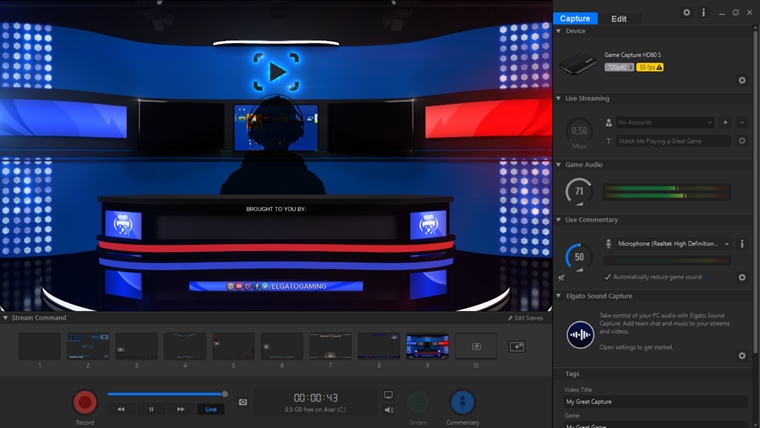The image size is (760, 428).
Task: Click the Elgato Sound Capture waveform icon
Action: (580, 334)
